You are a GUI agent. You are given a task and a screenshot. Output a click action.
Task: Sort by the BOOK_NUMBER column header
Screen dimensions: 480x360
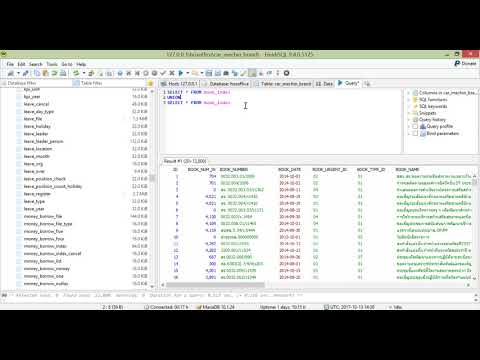pyautogui.click(x=234, y=170)
